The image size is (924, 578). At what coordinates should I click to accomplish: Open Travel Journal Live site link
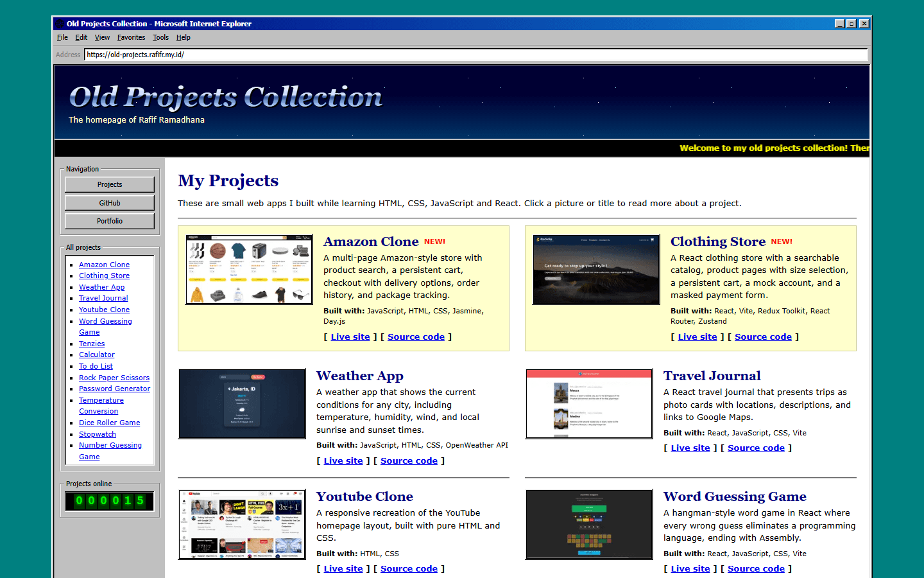(690, 448)
